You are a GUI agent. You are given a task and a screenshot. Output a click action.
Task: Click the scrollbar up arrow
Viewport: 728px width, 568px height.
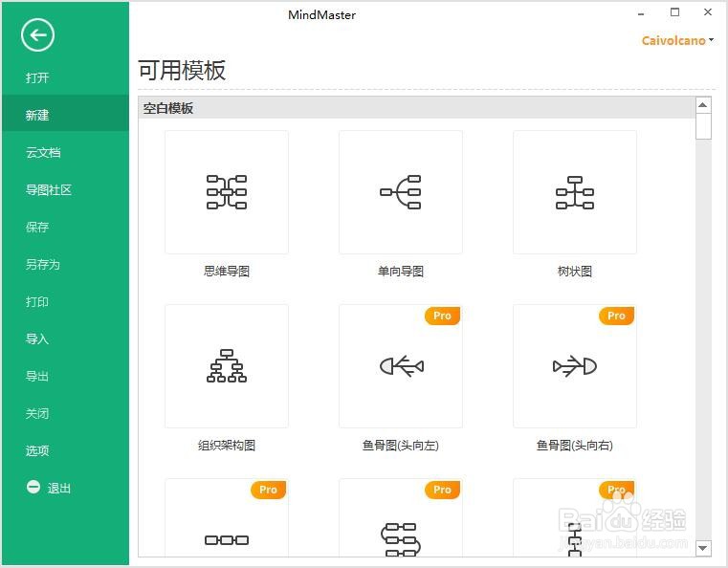point(703,105)
